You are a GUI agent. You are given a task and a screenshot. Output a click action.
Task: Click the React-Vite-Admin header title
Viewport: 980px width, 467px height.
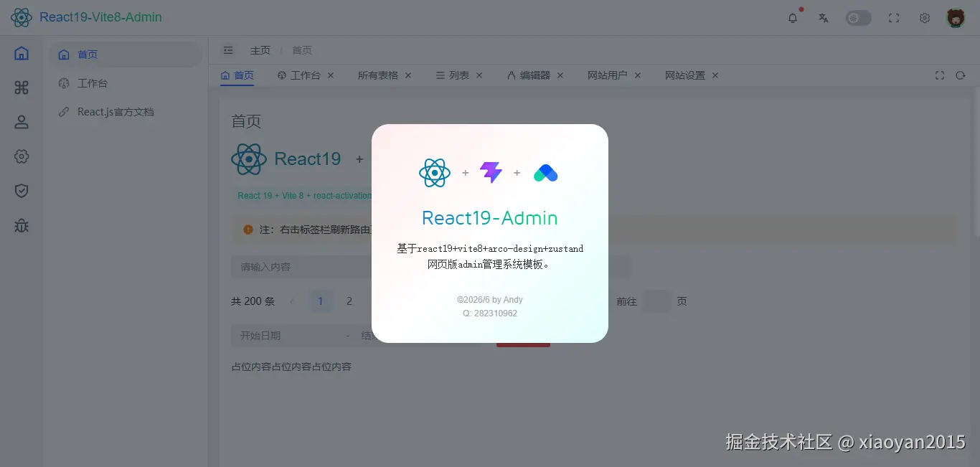click(x=100, y=17)
